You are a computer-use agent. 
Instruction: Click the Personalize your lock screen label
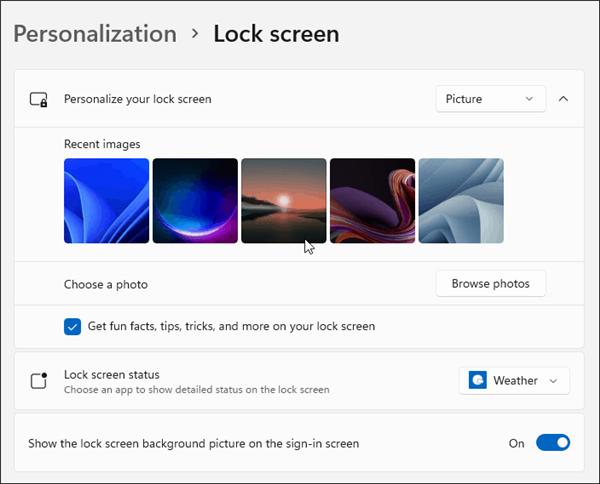[x=138, y=99]
